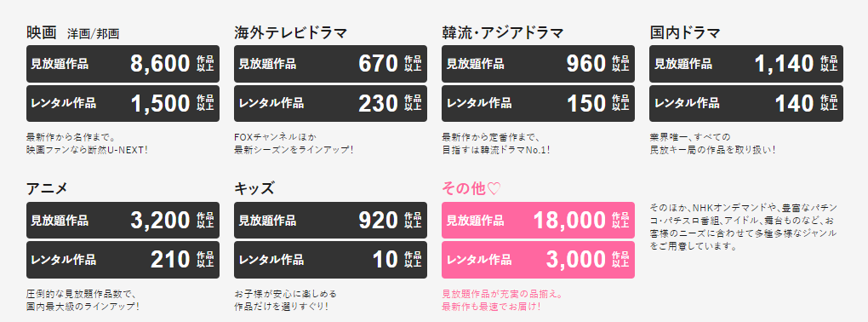The height and width of the screenshot is (322, 868).
Task: Select アニメ レンタル作品 210 box
Action: coord(123,260)
